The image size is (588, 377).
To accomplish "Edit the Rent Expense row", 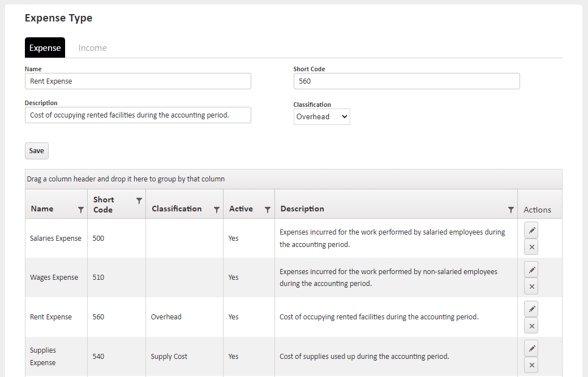I will pos(531,309).
